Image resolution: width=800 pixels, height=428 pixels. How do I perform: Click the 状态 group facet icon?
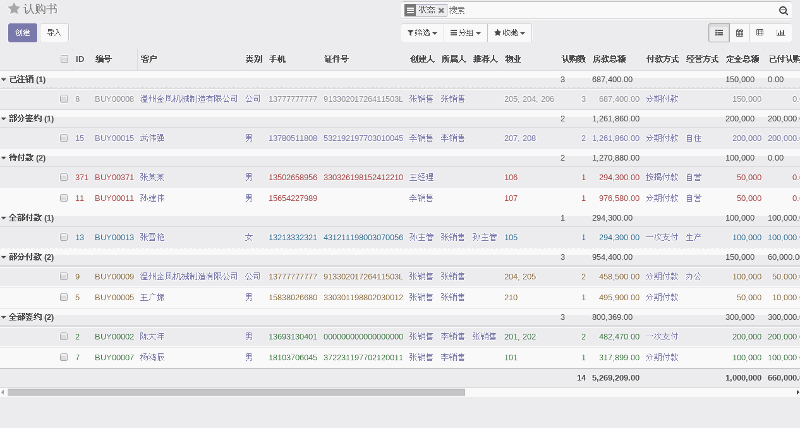(x=411, y=10)
